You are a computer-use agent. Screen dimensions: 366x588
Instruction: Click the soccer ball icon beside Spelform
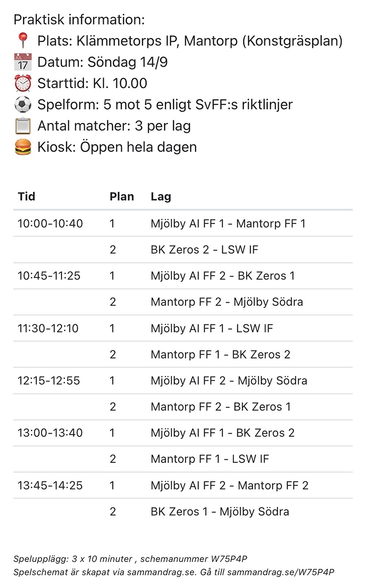[23, 105]
